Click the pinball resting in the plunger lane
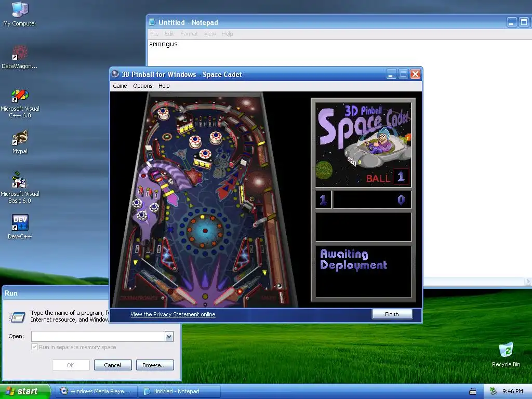 coord(279,286)
